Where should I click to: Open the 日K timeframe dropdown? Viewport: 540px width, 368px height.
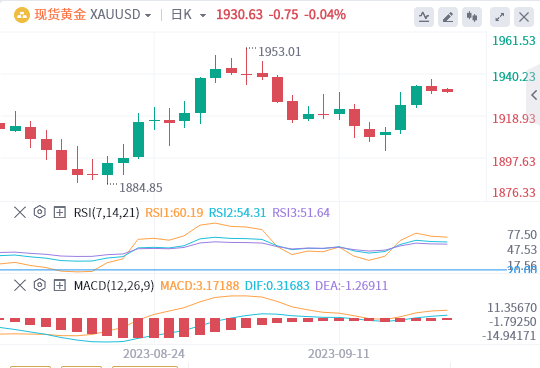(189, 15)
